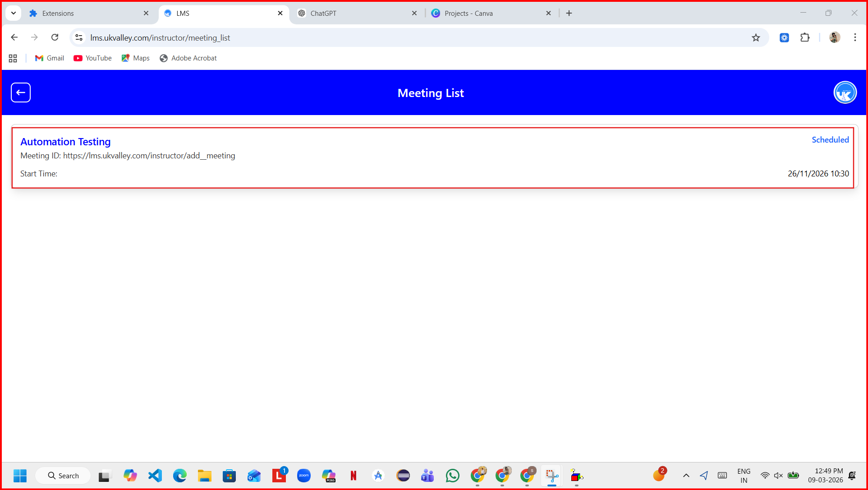Click the back arrow in Meeting List header

pos(21,92)
